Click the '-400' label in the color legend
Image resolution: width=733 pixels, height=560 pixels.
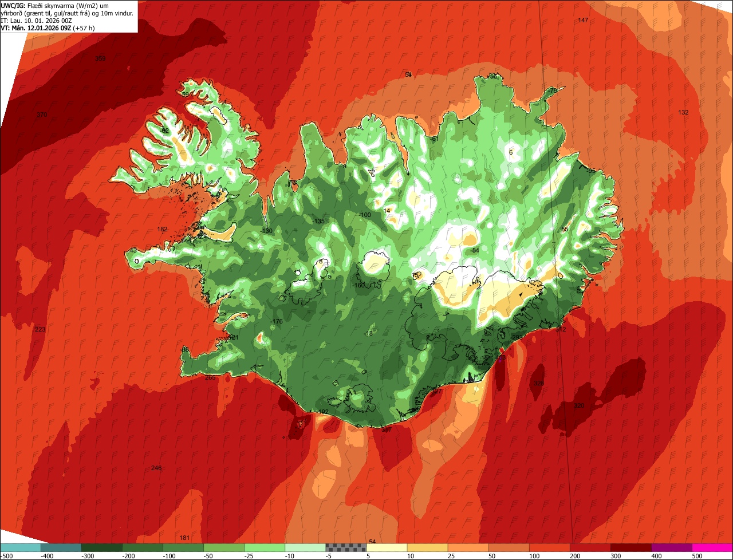(x=48, y=556)
